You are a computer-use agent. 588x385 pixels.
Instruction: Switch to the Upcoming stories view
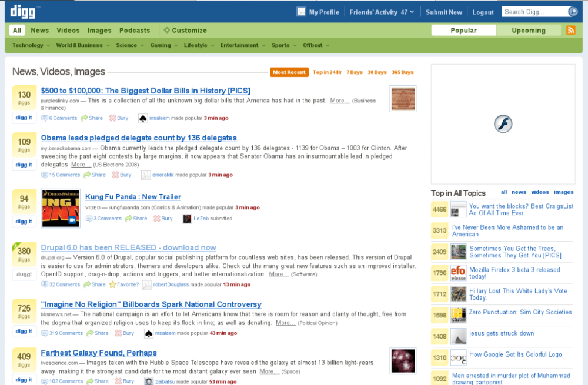pyautogui.click(x=527, y=29)
